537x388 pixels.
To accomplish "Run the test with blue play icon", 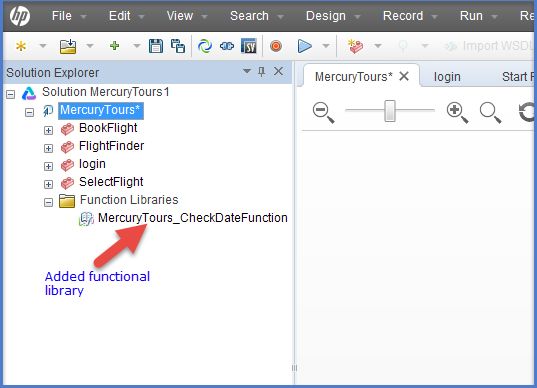I will (x=304, y=46).
